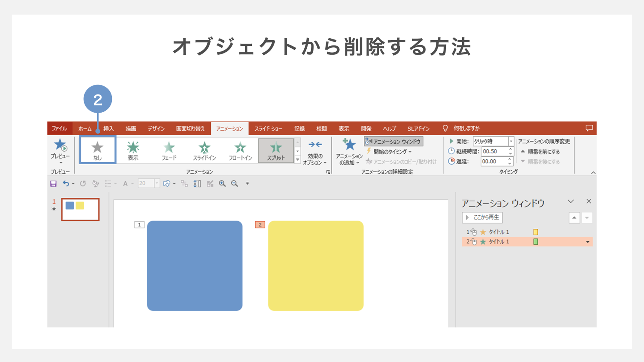Switch to the スライド ショー tab
The image size is (644, 362).
[268, 128]
